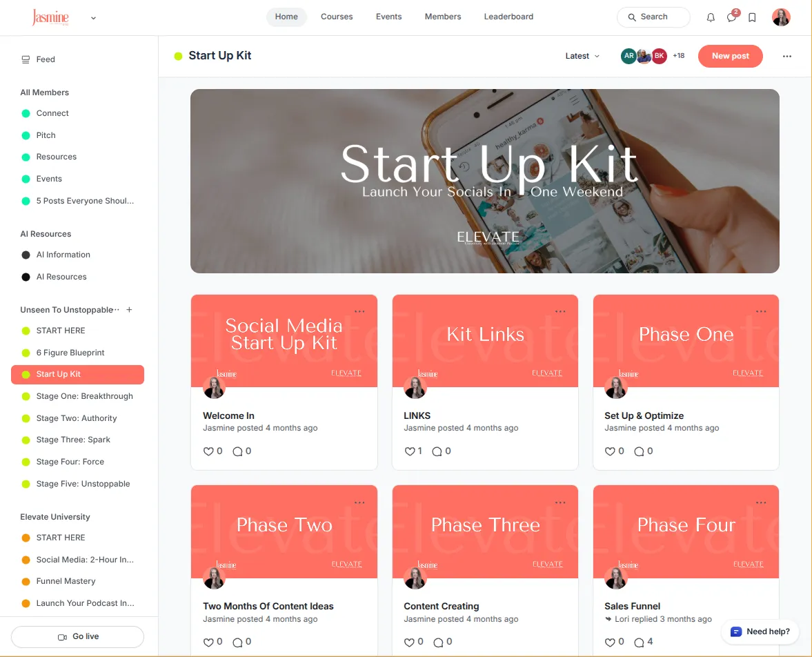Switch to the Courses tab

pyautogui.click(x=337, y=17)
